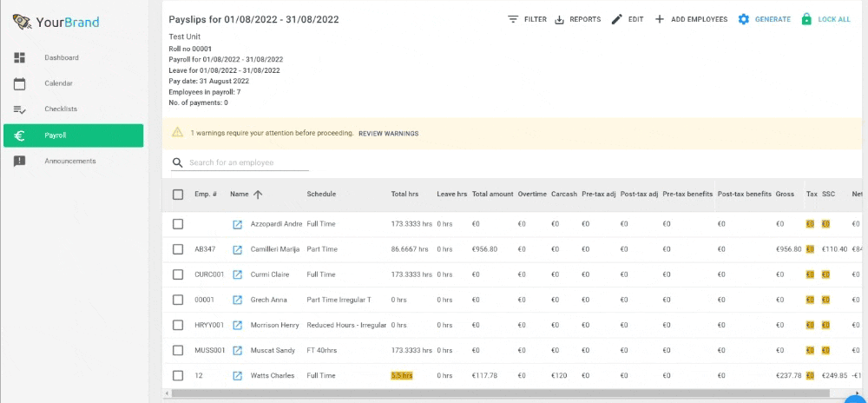Click the LOCK ALL button label
This screenshot has height=403, width=868.
click(834, 19)
